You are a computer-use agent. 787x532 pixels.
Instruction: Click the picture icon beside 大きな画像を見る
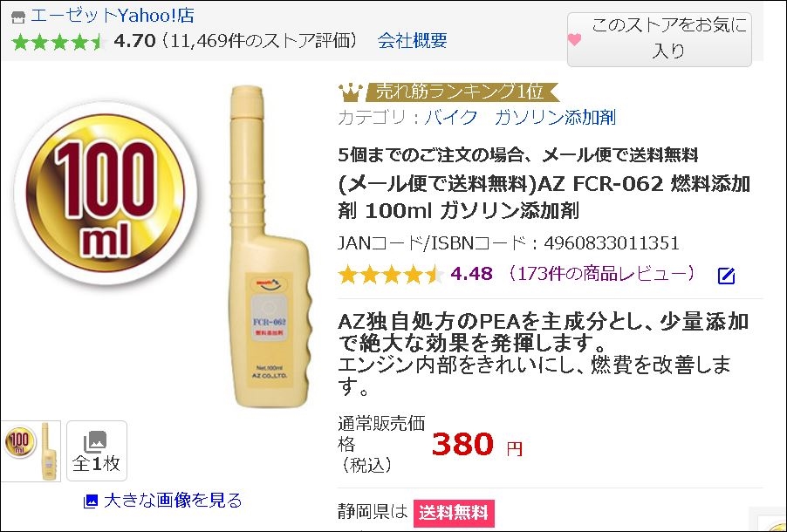(91, 501)
